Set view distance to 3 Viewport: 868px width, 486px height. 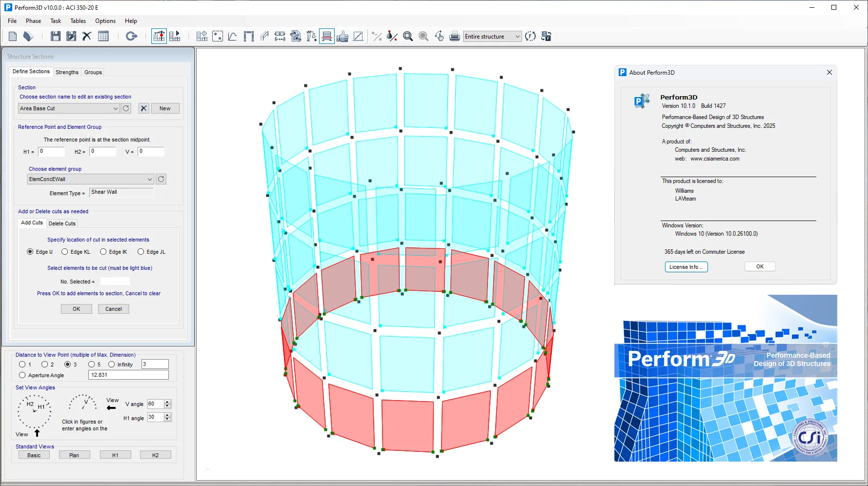click(x=67, y=364)
